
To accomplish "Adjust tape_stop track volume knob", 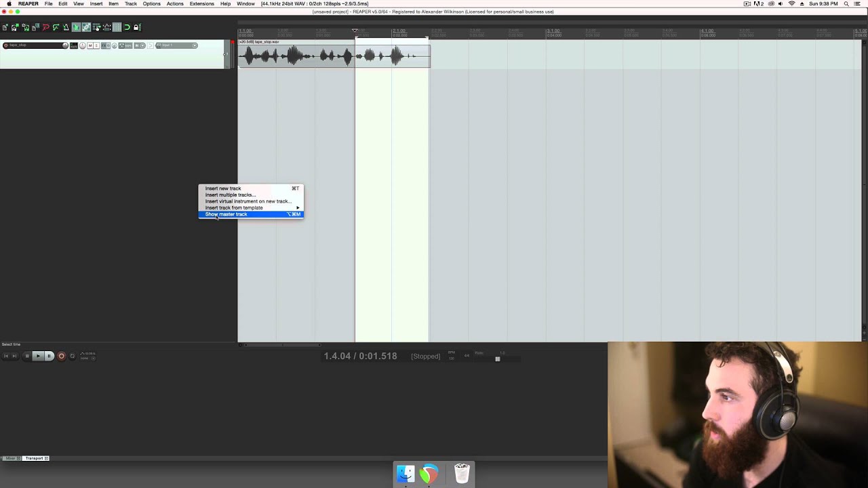I will click(x=65, y=45).
